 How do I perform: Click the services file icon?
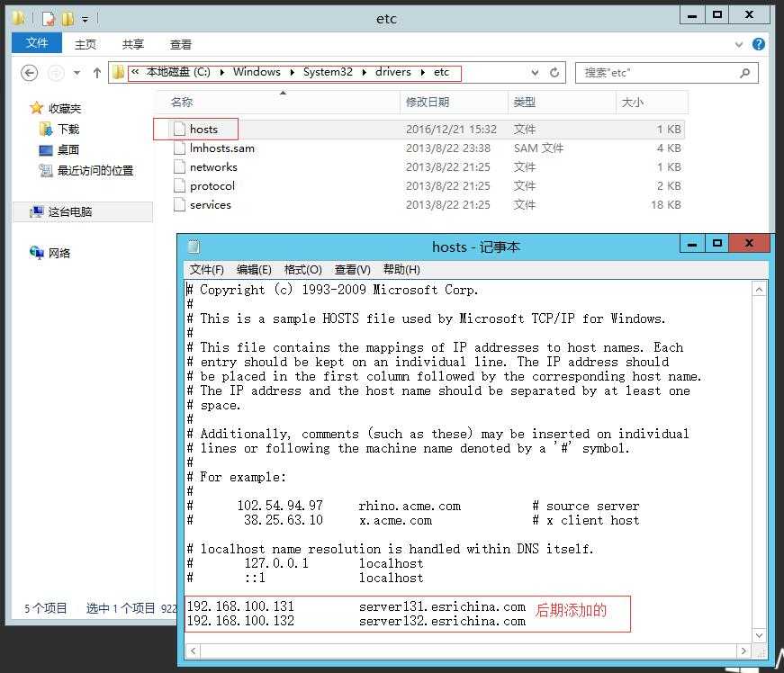[179, 205]
